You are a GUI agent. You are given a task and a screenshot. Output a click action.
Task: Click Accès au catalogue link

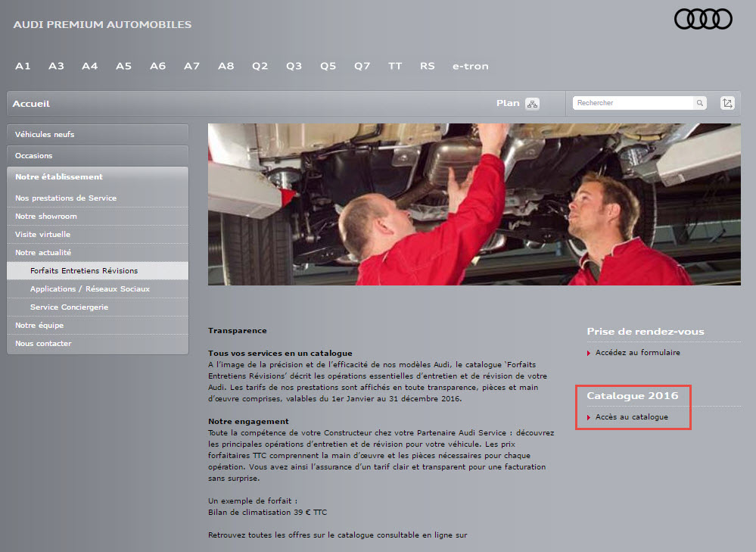click(x=632, y=417)
